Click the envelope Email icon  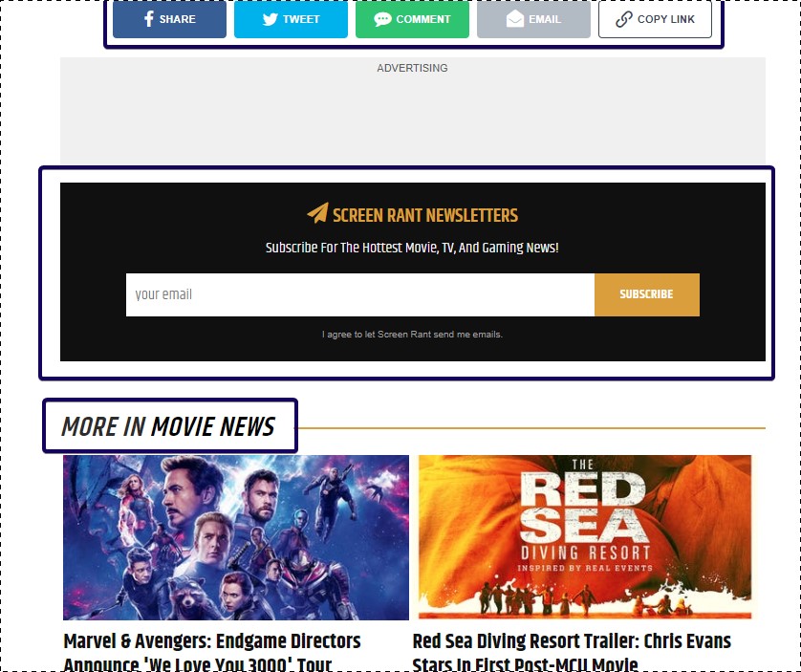[x=515, y=19]
